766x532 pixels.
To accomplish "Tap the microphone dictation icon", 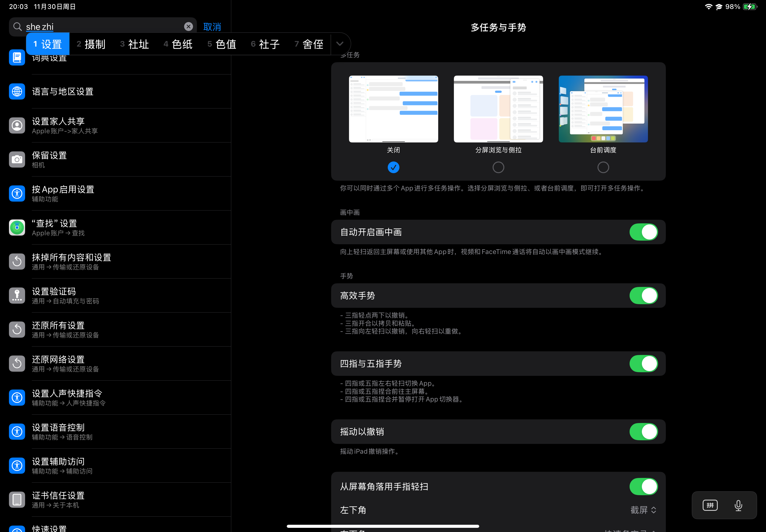I will pos(738,505).
